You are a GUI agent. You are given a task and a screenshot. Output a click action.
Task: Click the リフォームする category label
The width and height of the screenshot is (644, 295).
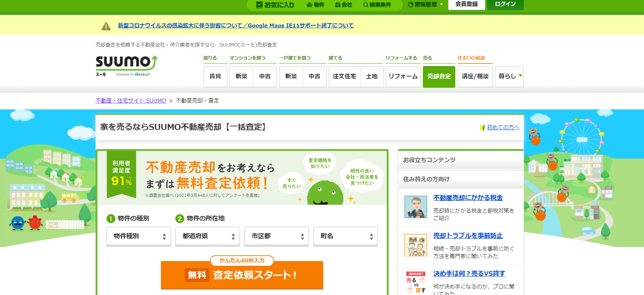click(x=401, y=58)
